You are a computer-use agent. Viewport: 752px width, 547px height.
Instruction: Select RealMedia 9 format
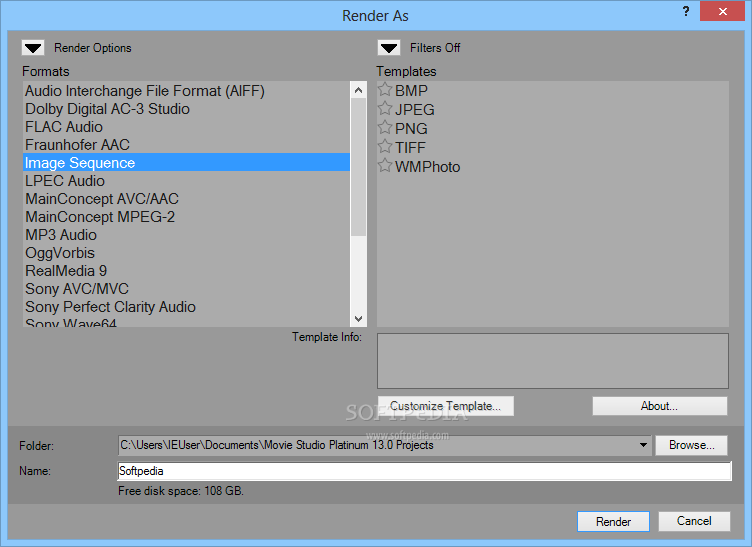187,270
